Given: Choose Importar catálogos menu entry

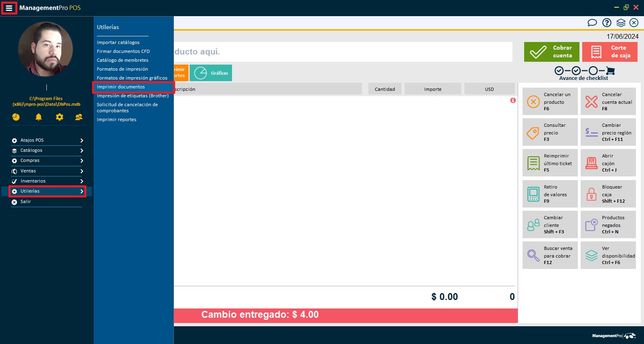Looking at the screenshot, I should click(118, 42).
